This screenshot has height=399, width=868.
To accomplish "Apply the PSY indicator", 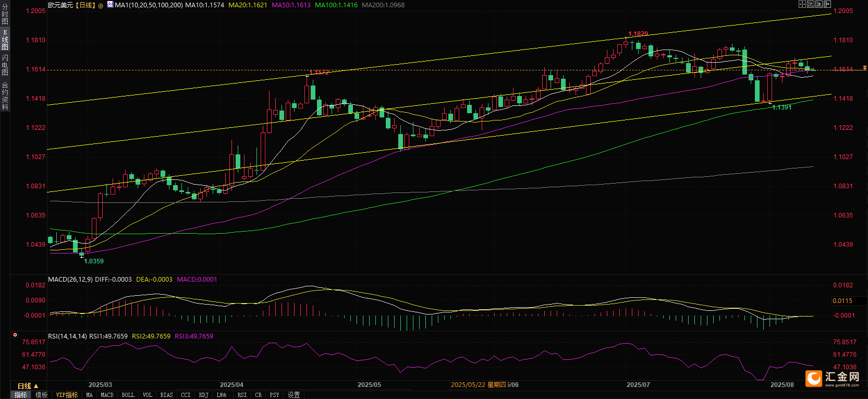I will point(275,395).
